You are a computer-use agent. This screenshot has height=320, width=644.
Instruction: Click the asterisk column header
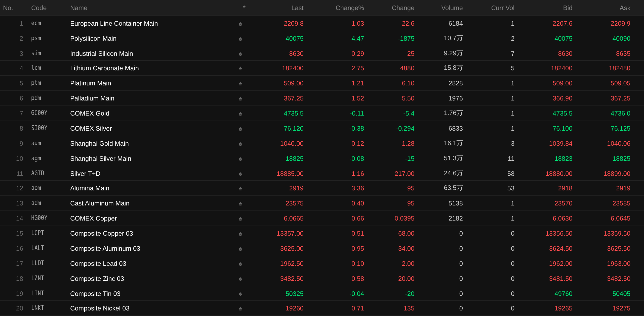[244, 8]
